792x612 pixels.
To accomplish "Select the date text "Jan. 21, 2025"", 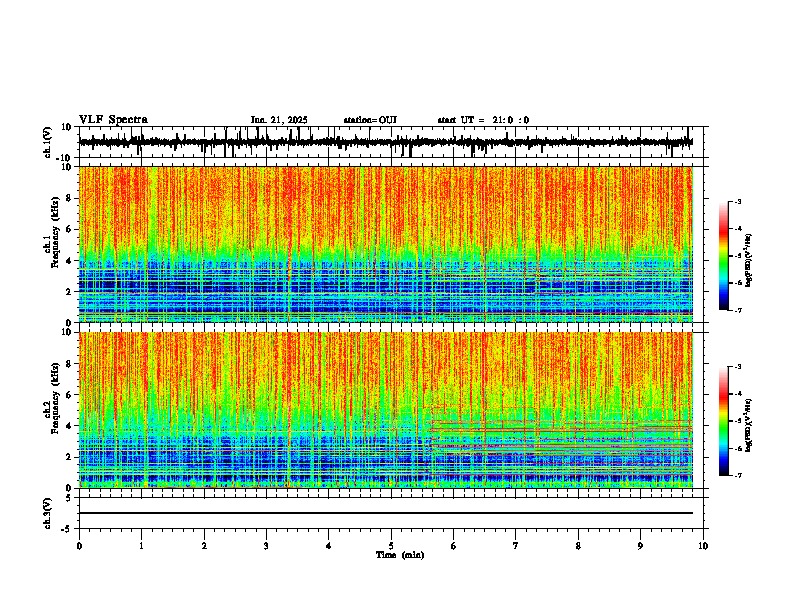I will (279, 120).
